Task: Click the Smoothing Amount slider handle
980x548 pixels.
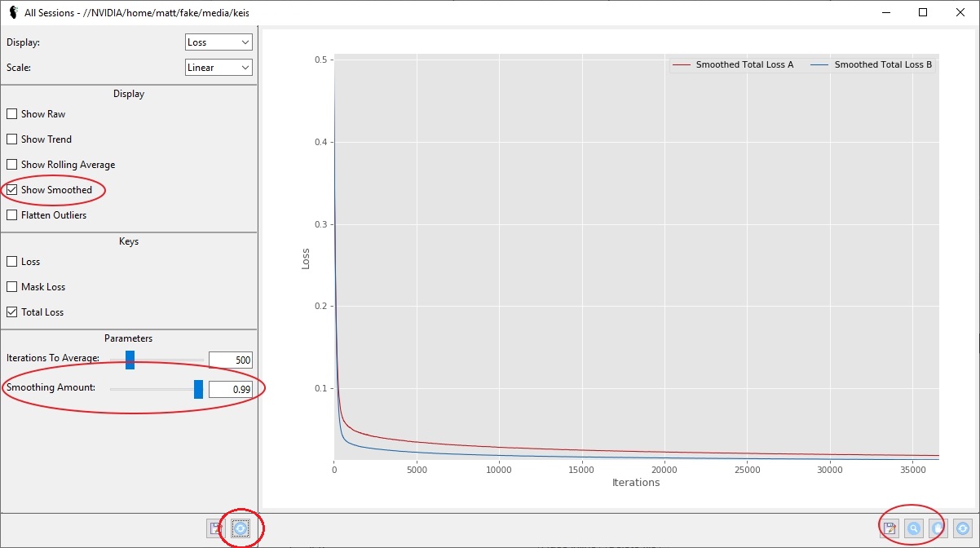Action: point(198,389)
